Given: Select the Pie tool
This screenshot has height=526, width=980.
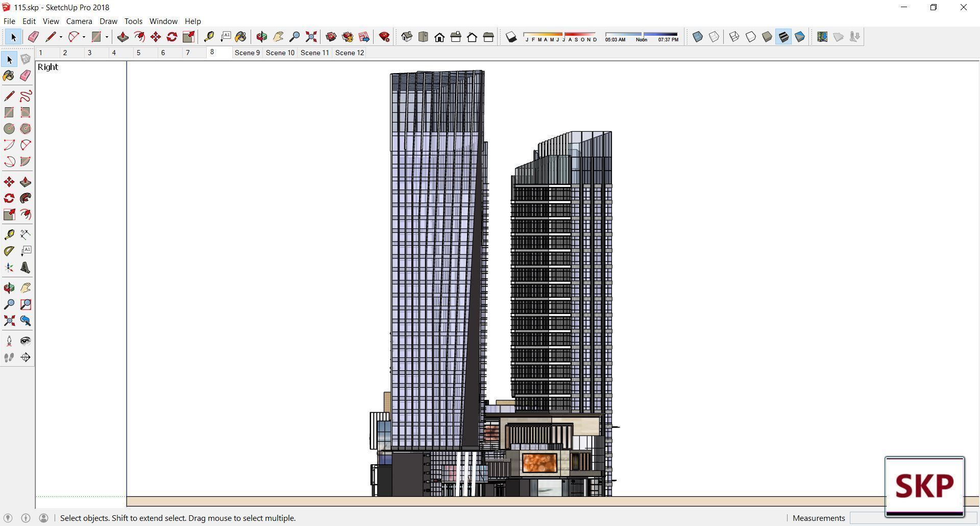Looking at the screenshot, I should (x=26, y=161).
